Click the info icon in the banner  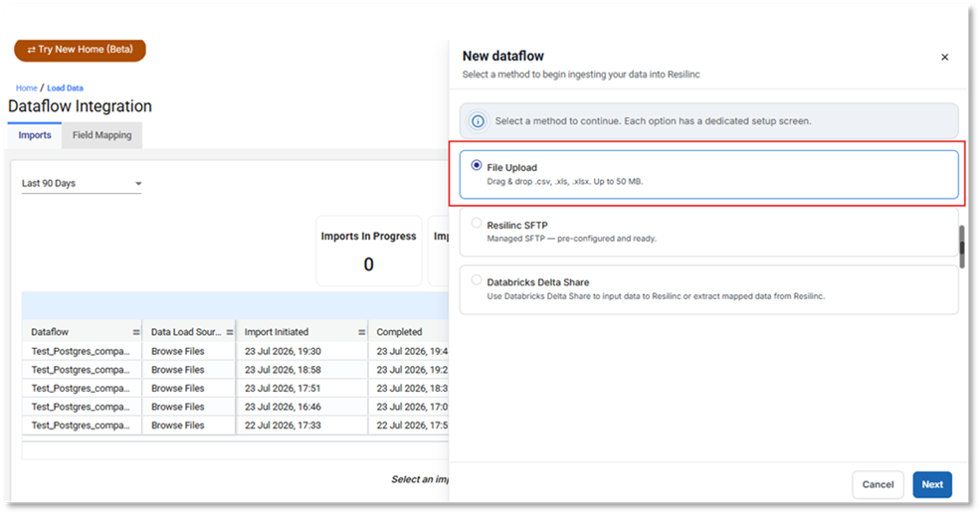coord(478,121)
